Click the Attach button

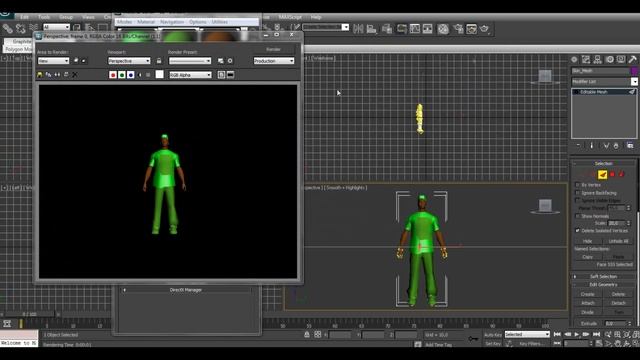(588, 303)
